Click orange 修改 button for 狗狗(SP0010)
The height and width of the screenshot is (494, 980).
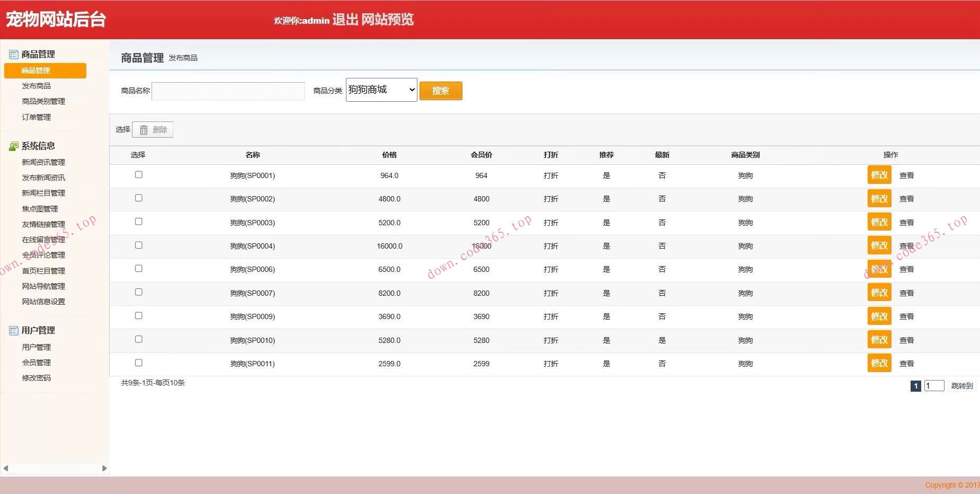(x=879, y=340)
